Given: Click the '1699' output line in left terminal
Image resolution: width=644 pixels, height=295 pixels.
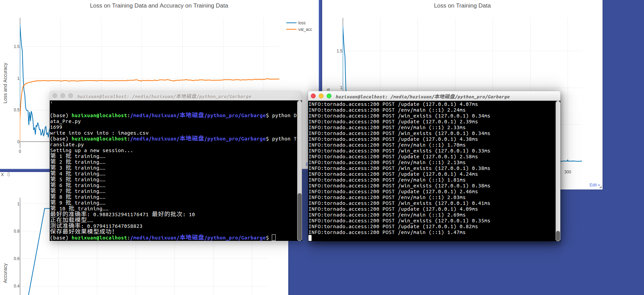Looking at the screenshot, I should point(56,127).
